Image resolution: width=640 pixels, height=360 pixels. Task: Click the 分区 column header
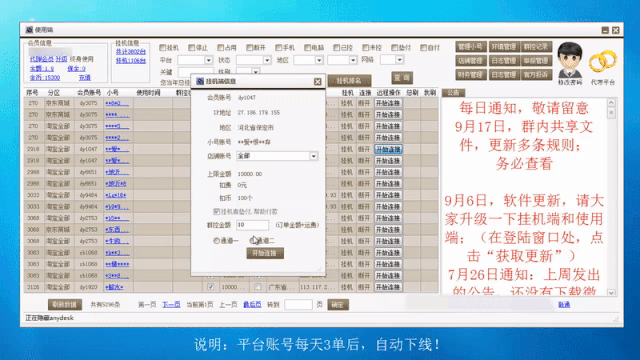(54, 93)
